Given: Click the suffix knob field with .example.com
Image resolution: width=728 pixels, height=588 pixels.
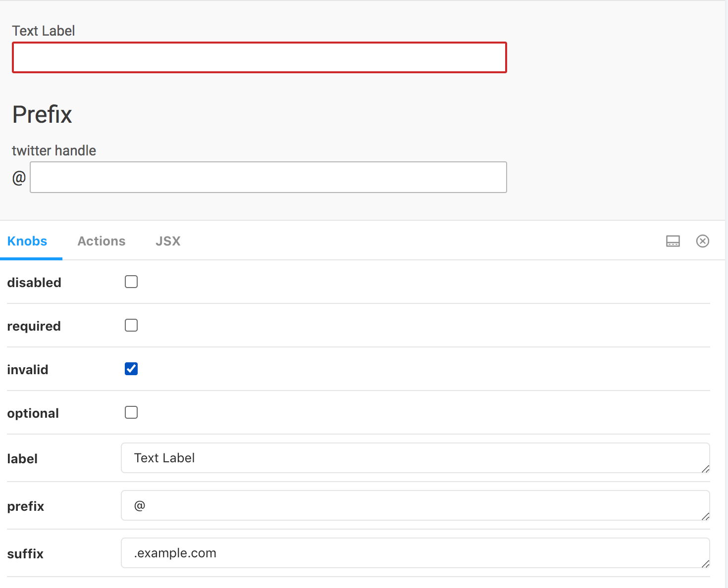Looking at the screenshot, I should pyautogui.click(x=416, y=553).
